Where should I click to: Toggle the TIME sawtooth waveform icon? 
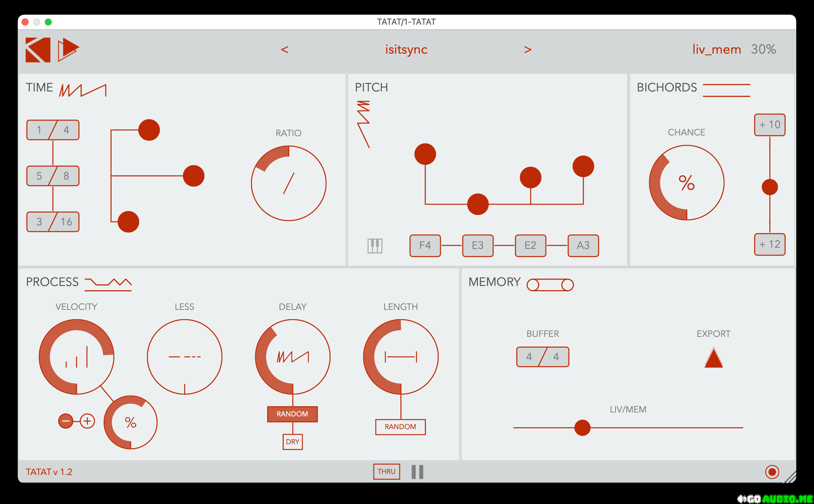coord(83,90)
